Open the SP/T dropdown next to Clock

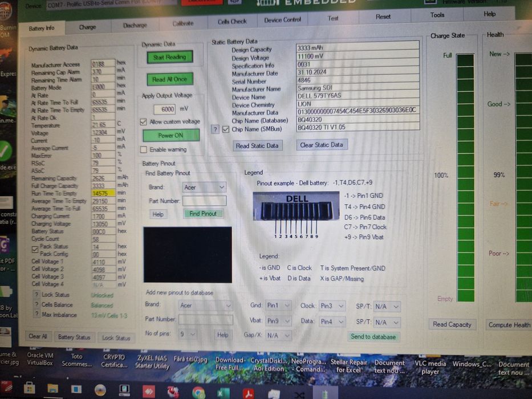tap(387, 307)
